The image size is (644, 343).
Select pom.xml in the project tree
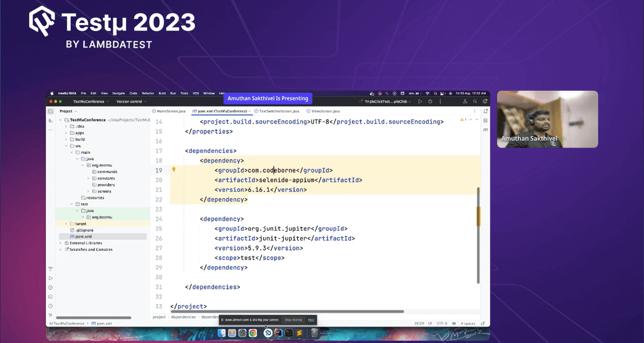pyautogui.click(x=103, y=236)
